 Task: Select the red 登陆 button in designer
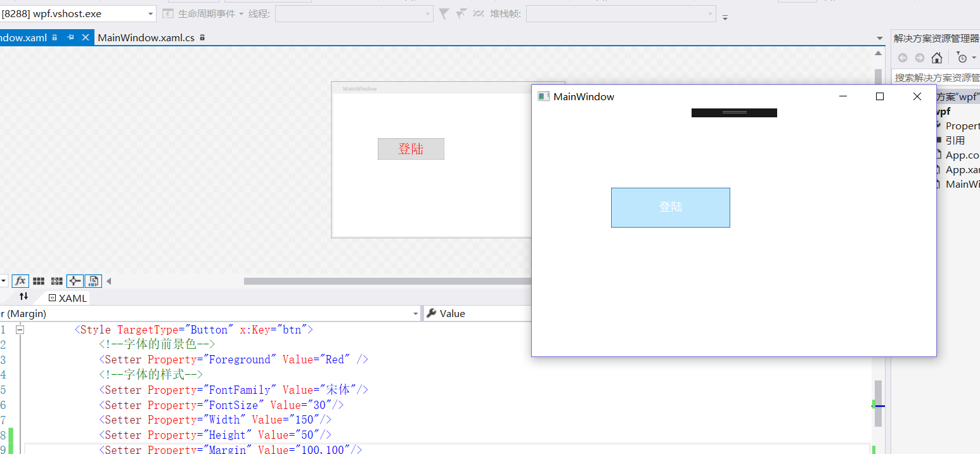coord(411,149)
